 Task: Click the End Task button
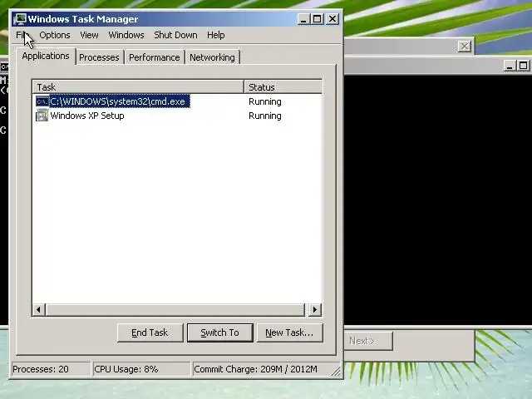coord(150,332)
